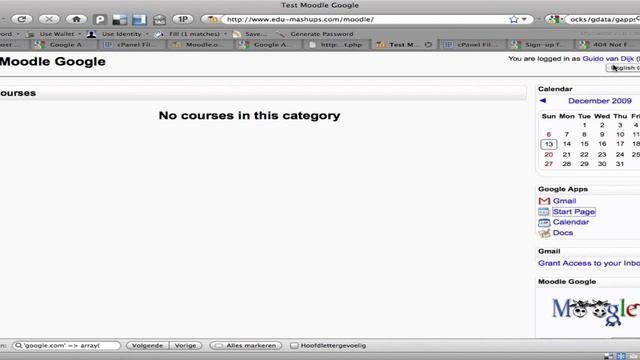
Task: Enable the Hoofdlettergevoelig checkbox
Action: click(294, 346)
